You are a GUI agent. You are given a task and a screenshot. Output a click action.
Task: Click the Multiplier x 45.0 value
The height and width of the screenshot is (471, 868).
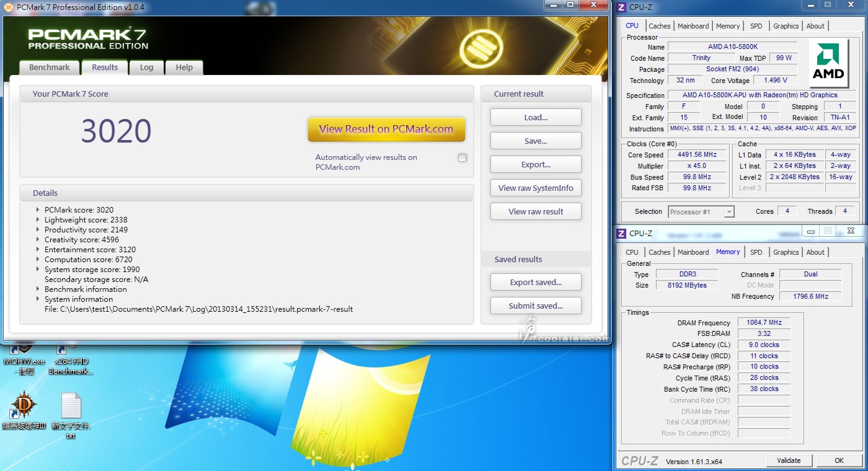click(x=697, y=166)
